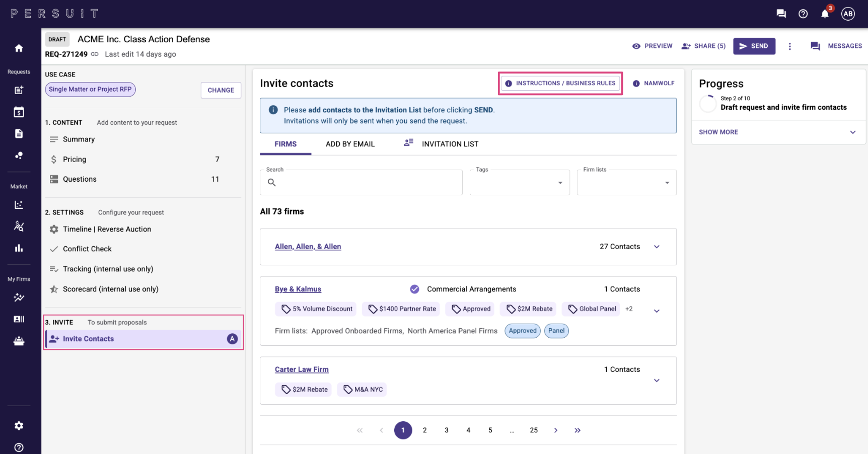
Task: Switch to the Invitation List tab
Action: 441,144
